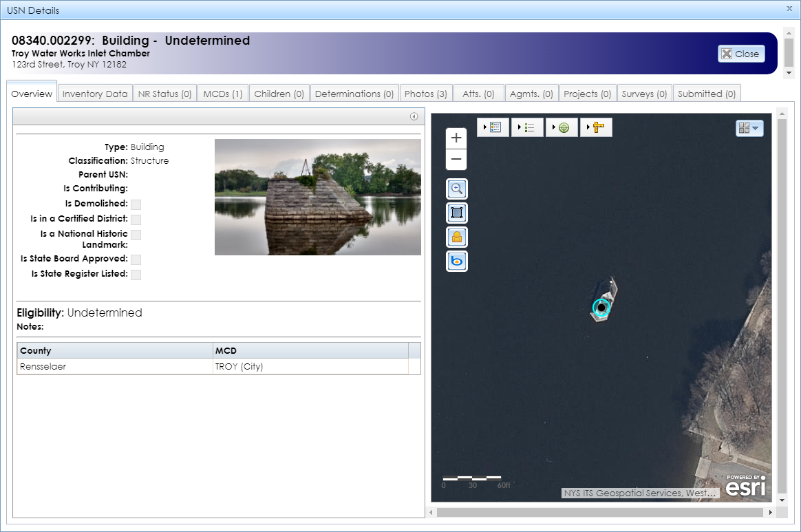Click the green target locate icon
The width and height of the screenshot is (801, 532).
564,127
